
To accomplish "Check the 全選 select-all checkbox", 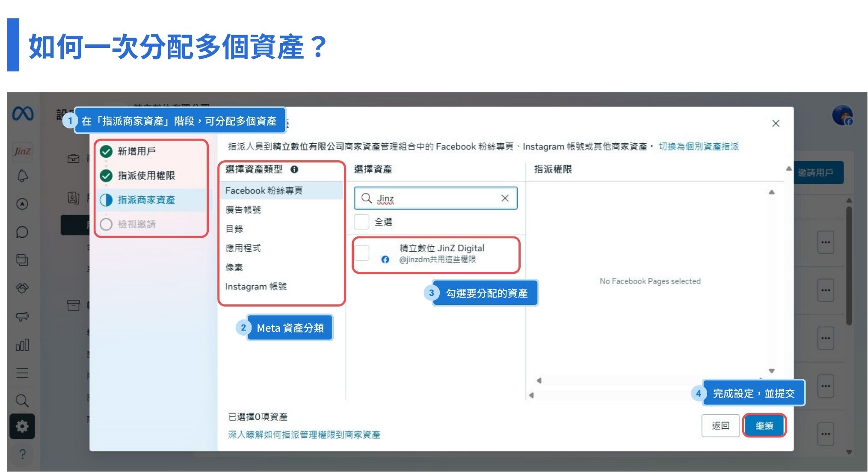I will (x=361, y=222).
